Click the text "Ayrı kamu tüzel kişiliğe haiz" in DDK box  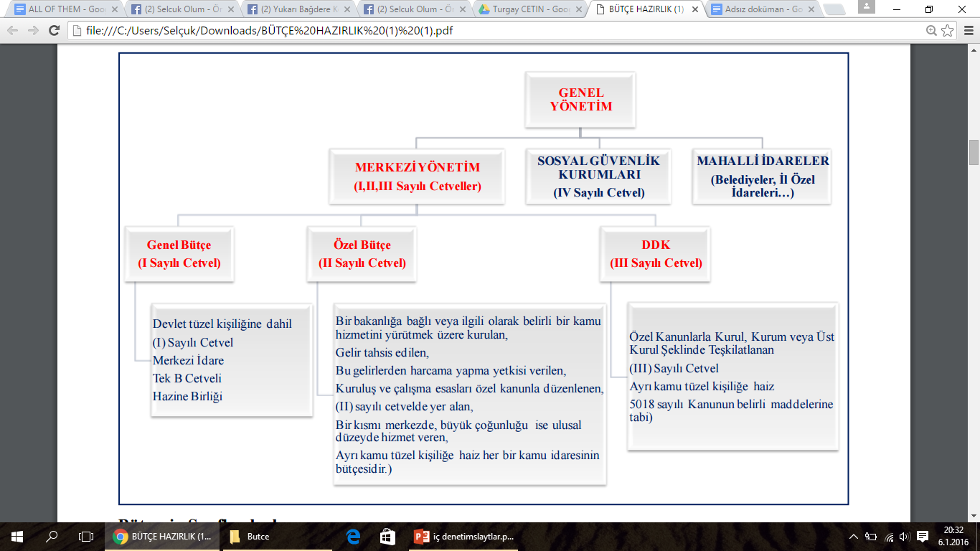702,386
